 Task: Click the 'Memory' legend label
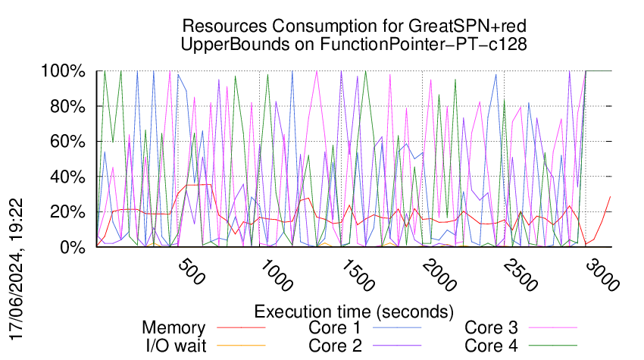[174, 328]
